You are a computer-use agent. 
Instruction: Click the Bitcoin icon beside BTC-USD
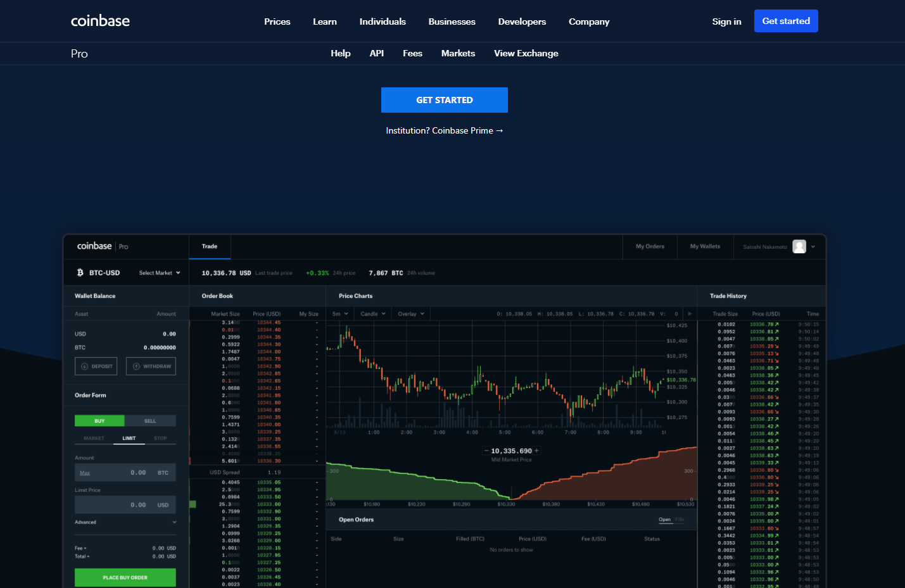click(x=80, y=273)
